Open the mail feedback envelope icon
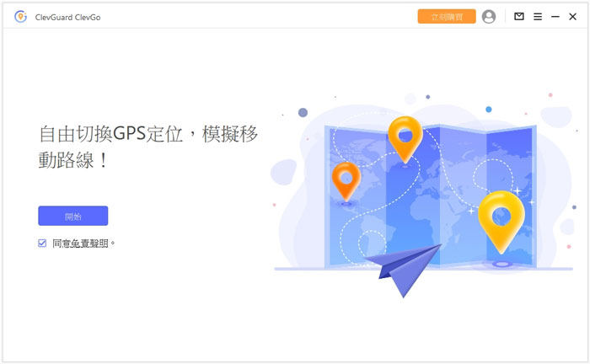590x364 pixels. 519,17
